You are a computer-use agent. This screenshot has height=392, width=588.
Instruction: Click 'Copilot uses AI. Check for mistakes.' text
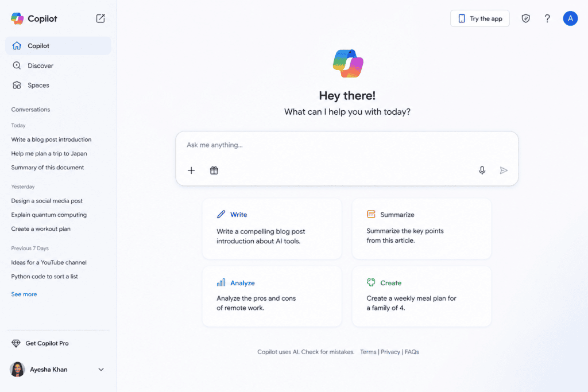[x=305, y=352]
